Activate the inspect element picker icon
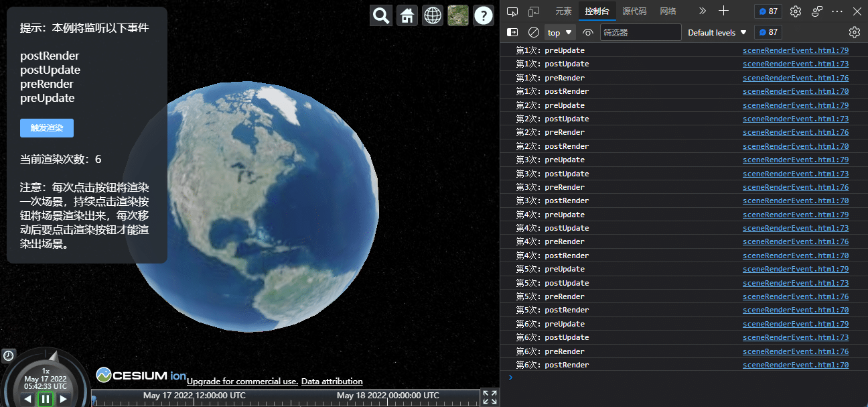 (x=512, y=11)
